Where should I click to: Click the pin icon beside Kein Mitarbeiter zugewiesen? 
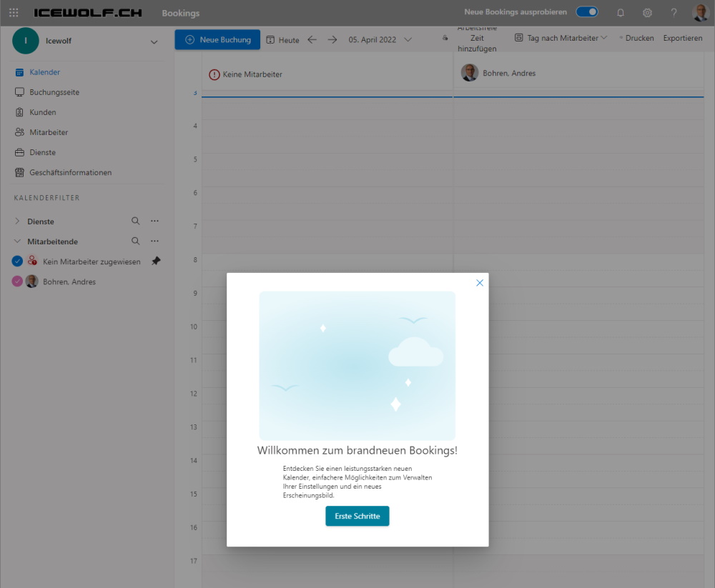[x=156, y=261]
